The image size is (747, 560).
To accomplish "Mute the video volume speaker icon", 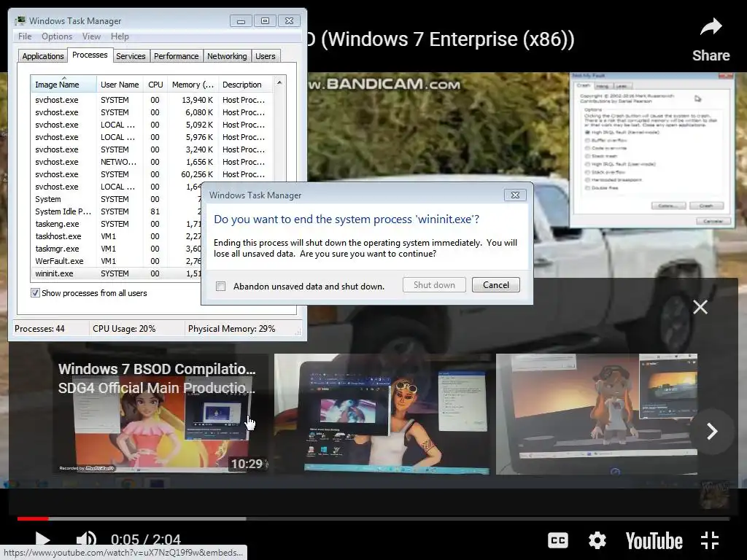I will (86, 540).
